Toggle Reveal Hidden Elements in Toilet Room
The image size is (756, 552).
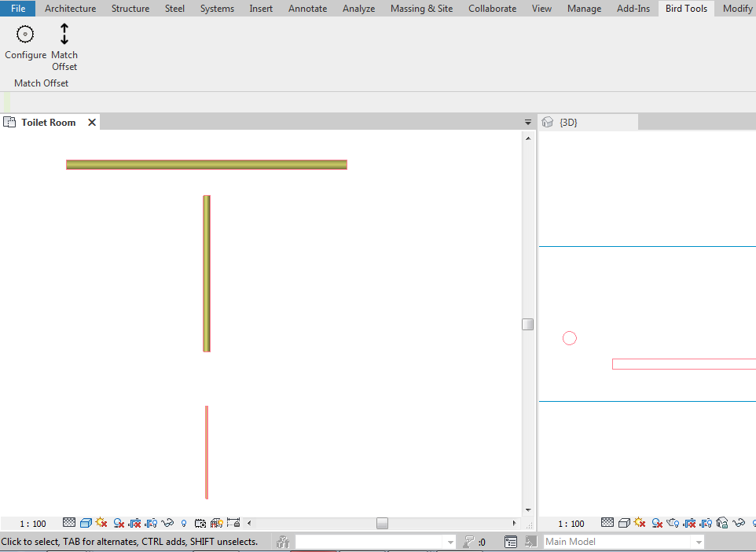click(x=184, y=523)
